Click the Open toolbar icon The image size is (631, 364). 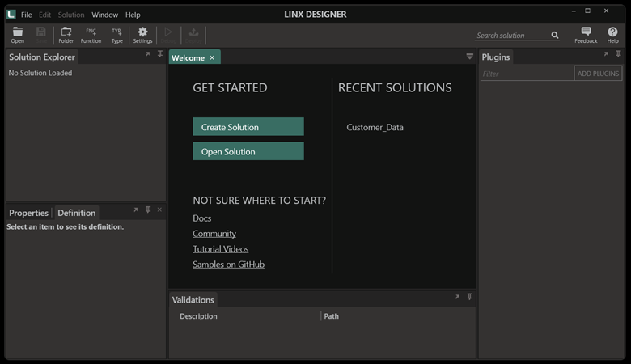coord(17,35)
